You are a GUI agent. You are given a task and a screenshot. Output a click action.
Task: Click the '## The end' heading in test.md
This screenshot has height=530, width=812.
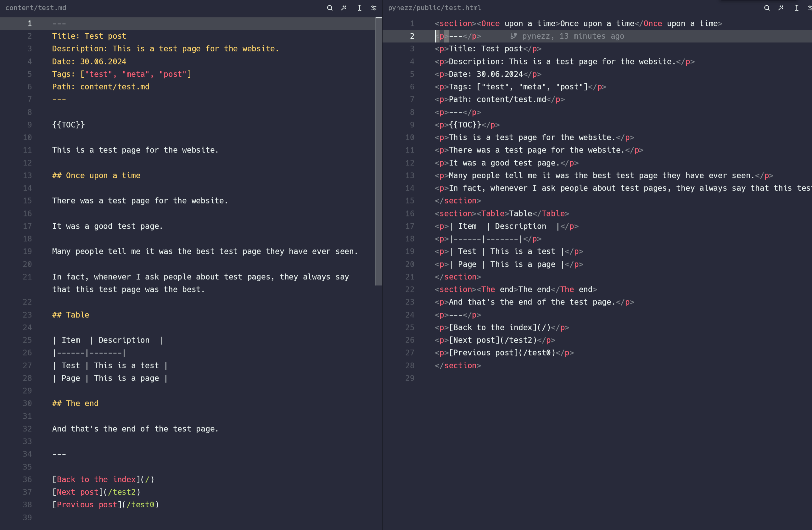tap(75, 403)
